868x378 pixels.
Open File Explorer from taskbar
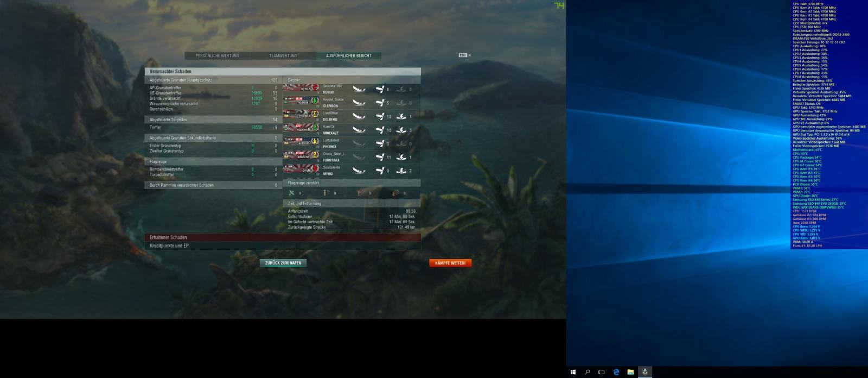pyautogui.click(x=630, y=372)
